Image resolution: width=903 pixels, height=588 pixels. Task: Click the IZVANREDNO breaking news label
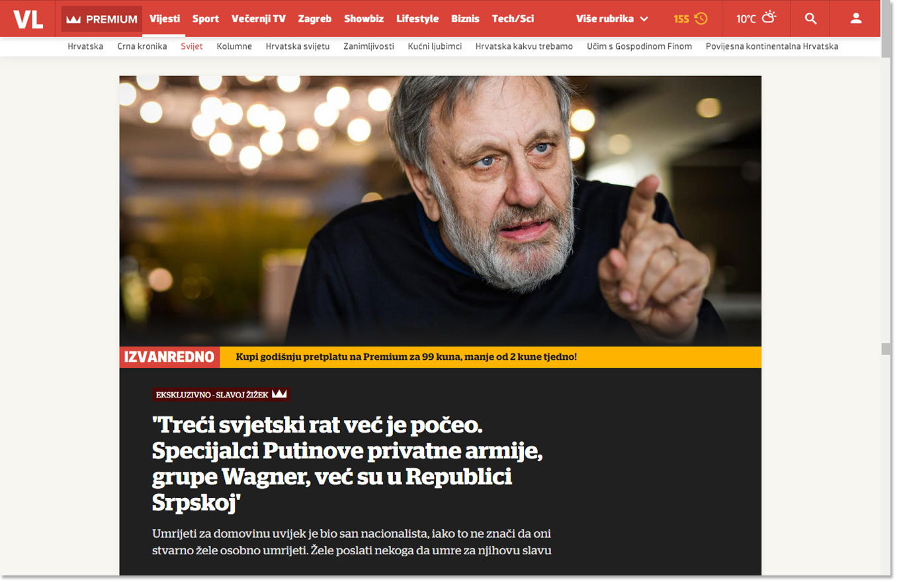[x=169, y=357]
